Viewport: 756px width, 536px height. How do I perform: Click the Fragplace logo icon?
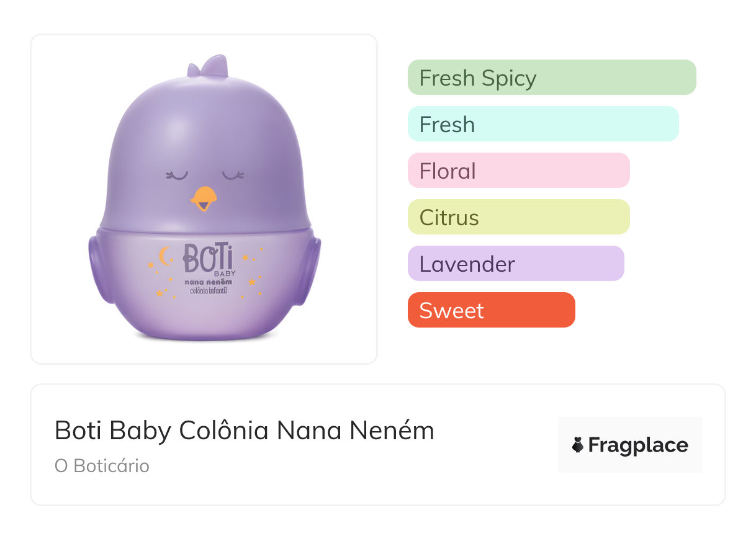(578, 445)
